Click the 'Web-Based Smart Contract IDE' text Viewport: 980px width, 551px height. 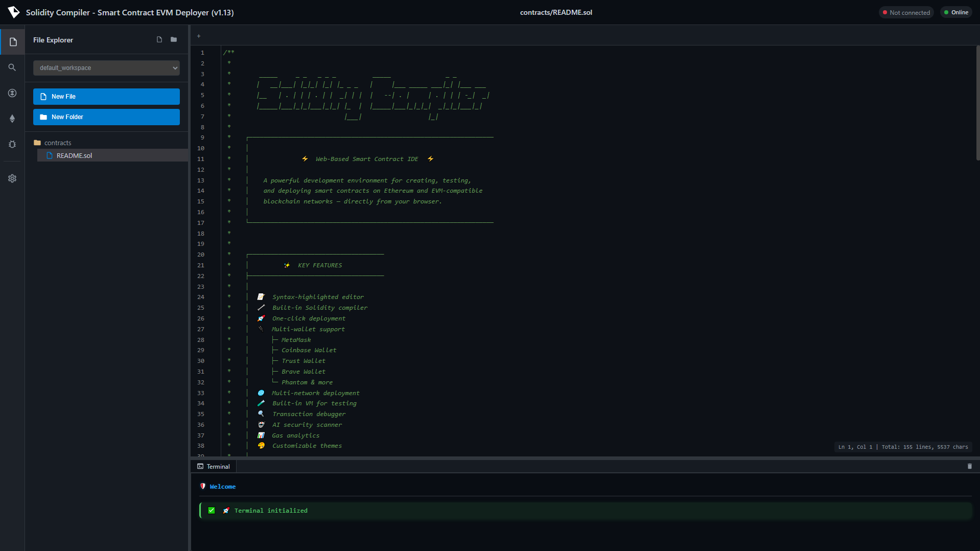pos(367,159)
